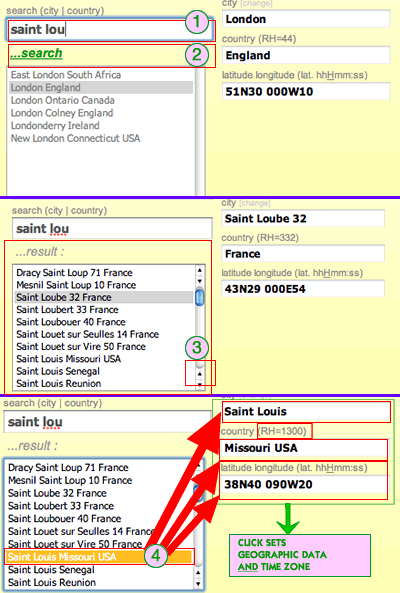Select orange-highlighted 'Saint Louis Missouri USA' row
Image resolution: width=400 pixels, height=593 pixels.
pyautogui.click(x=99, y=557)
